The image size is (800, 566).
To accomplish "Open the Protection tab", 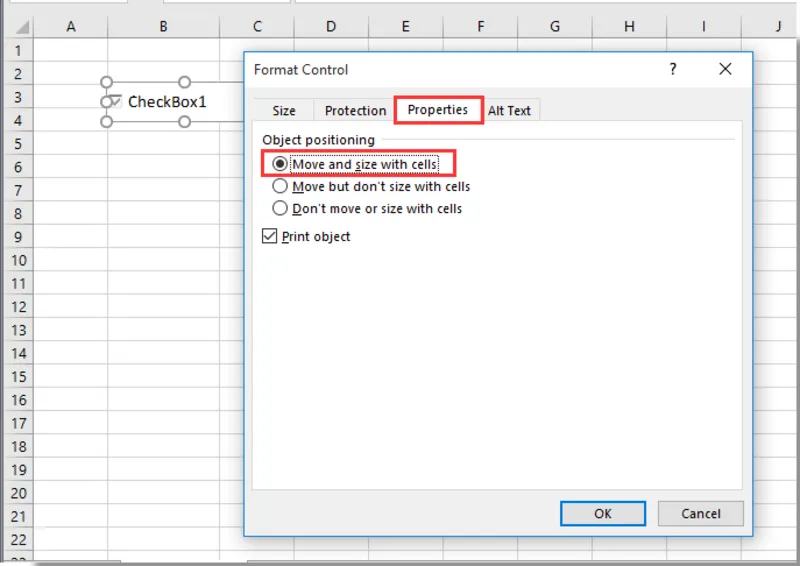I will [355, 111].
